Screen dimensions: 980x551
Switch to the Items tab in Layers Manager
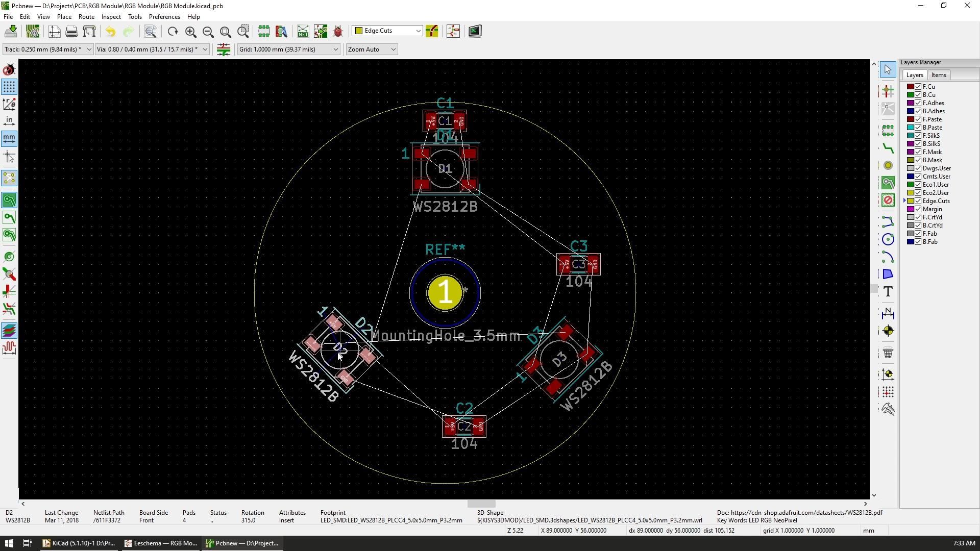(938, 74)
